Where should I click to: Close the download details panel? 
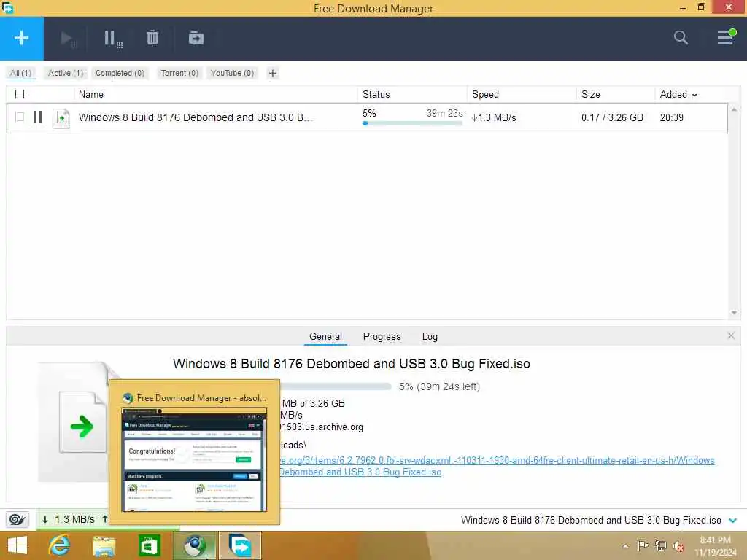tap(731, 335)
